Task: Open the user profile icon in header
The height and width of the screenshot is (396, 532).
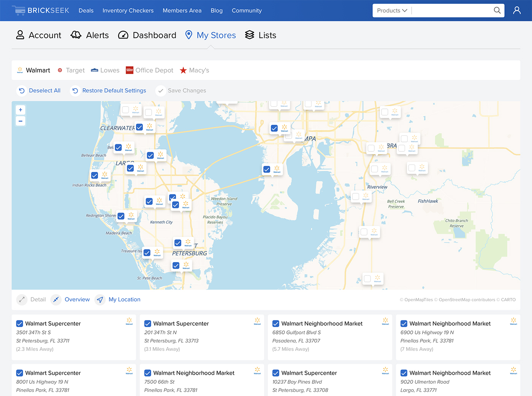Action: pos(516,11)
